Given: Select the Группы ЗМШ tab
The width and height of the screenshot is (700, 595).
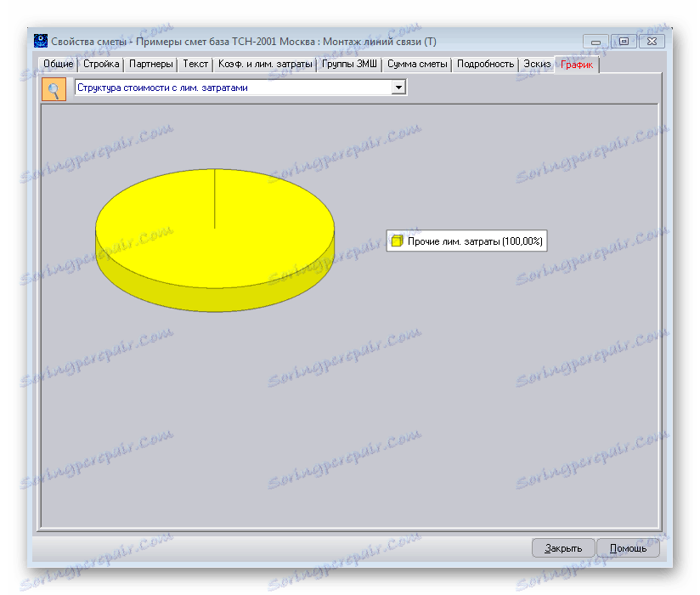Looking at the screenshot, I should tap(349, 65).
